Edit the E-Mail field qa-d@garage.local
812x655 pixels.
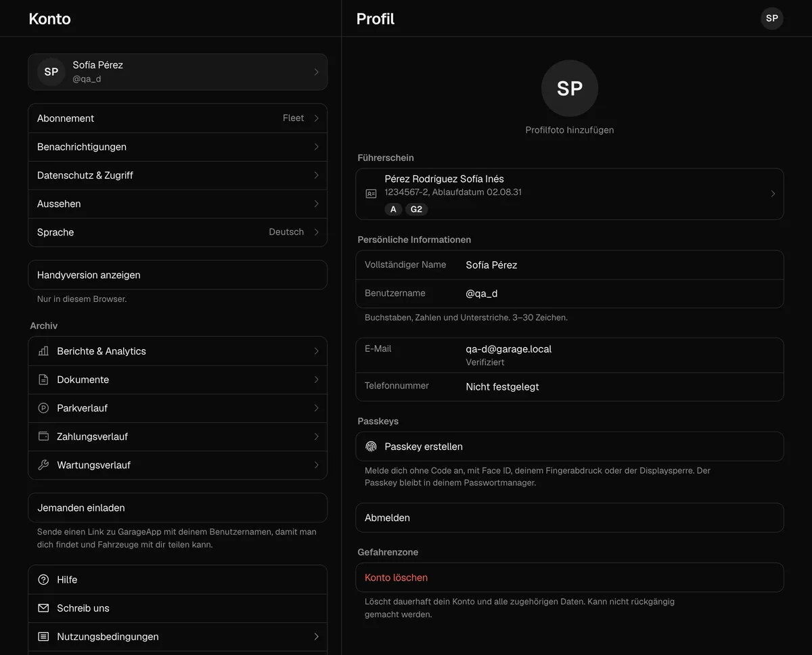point(570,355)
